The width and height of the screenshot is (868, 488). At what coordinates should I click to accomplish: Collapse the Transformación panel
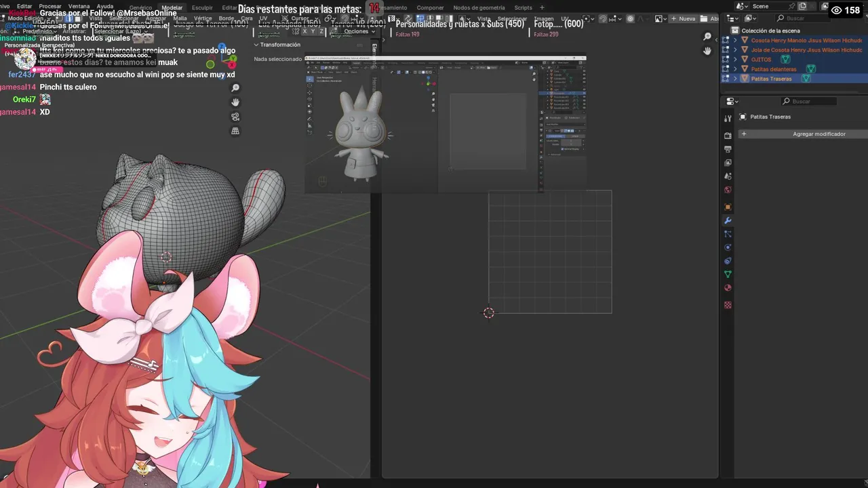click(256, 45)
